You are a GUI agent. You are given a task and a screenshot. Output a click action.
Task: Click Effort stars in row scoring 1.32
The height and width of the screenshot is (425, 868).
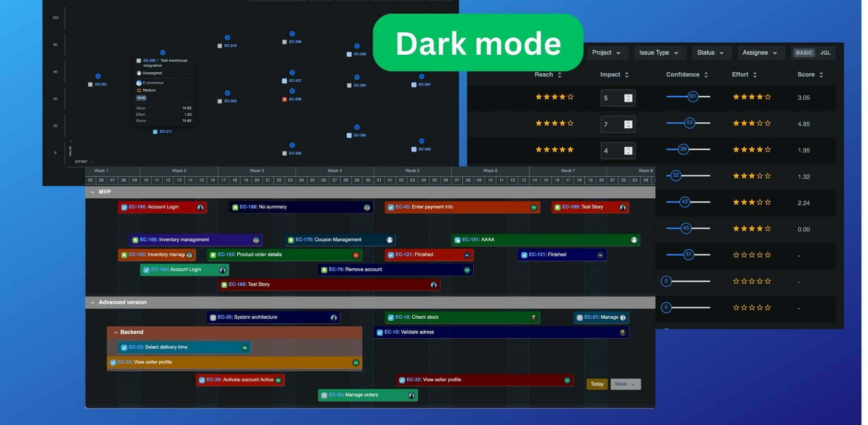[x=751, y=176]
